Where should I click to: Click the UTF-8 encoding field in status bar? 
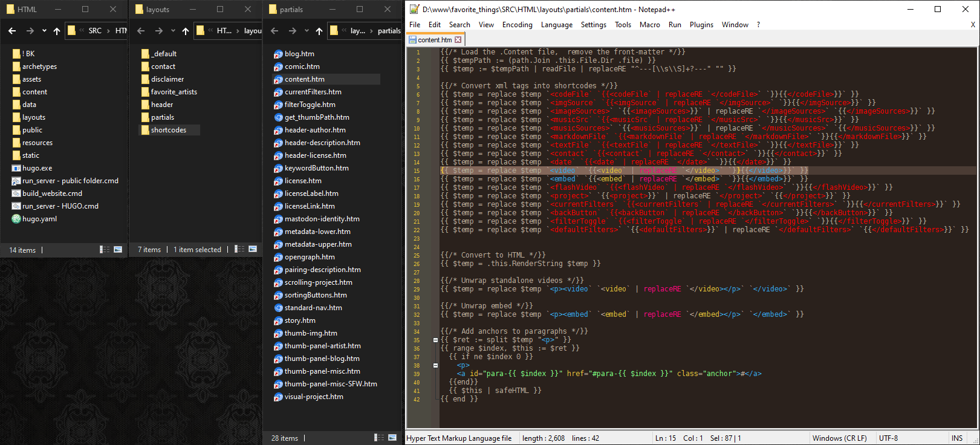pyautogui.click(x=888, y=438)
